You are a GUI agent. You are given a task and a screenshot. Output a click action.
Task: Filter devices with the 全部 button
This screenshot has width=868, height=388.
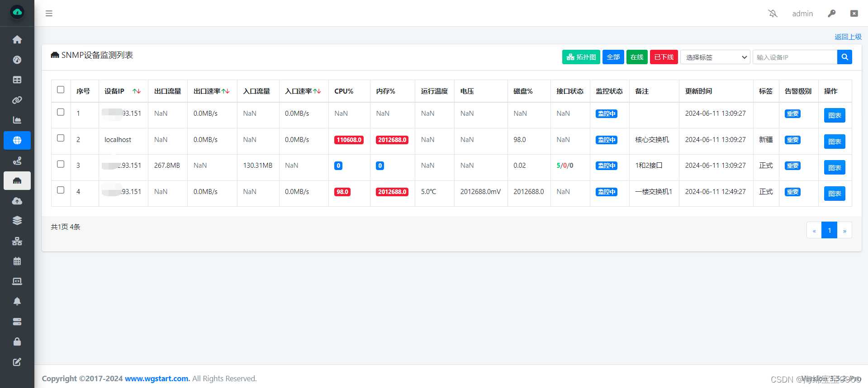[613, 57]
